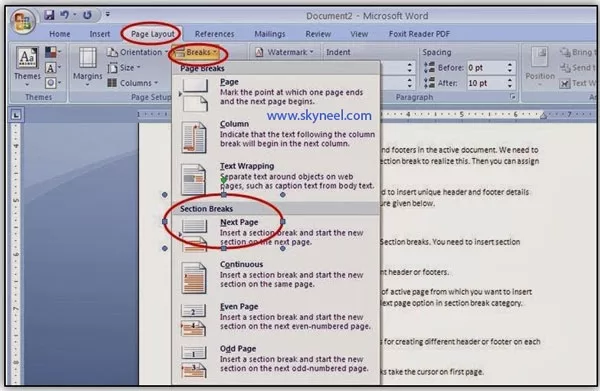Viewport: 600px width, 391px height.
Task: Adjust second Indent stepper arrows
Action: pyautogui.click(x=409, y=83)
